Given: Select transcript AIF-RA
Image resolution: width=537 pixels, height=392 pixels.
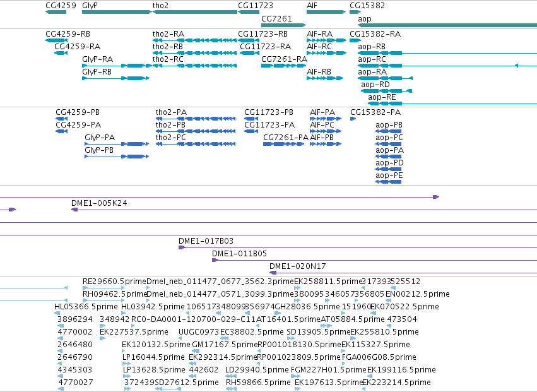Looking at the screenshot, I should 327,40.
